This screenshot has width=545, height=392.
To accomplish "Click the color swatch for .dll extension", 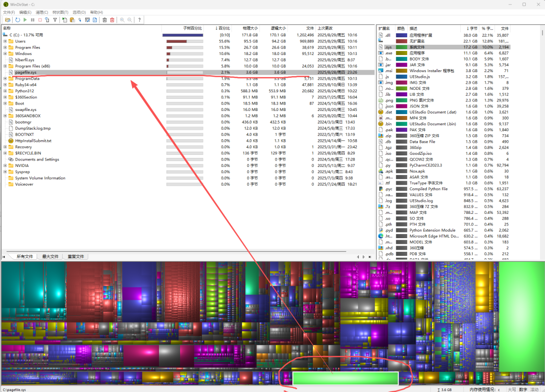I will (x=402, y=35).
